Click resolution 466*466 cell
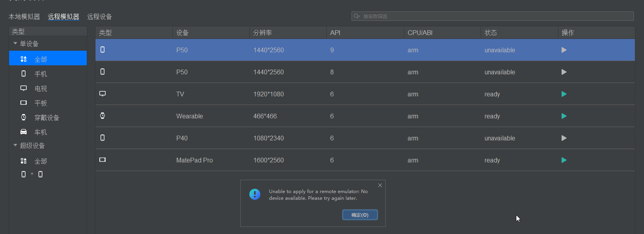644x234 pixels. [265, 116]
